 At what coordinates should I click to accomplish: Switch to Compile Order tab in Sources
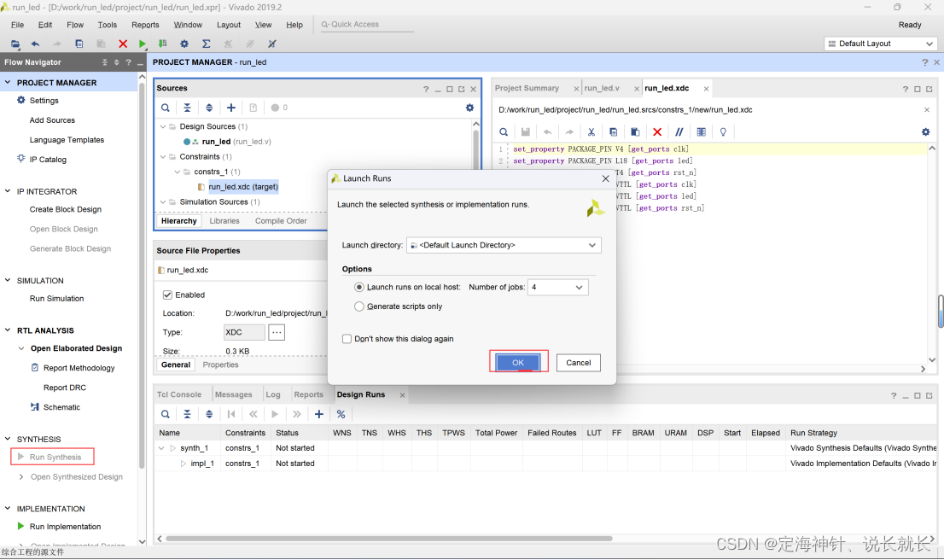(281, 221)
